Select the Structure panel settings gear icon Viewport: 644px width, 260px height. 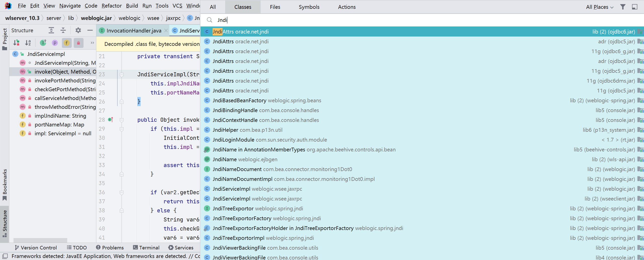pos(78,30)
